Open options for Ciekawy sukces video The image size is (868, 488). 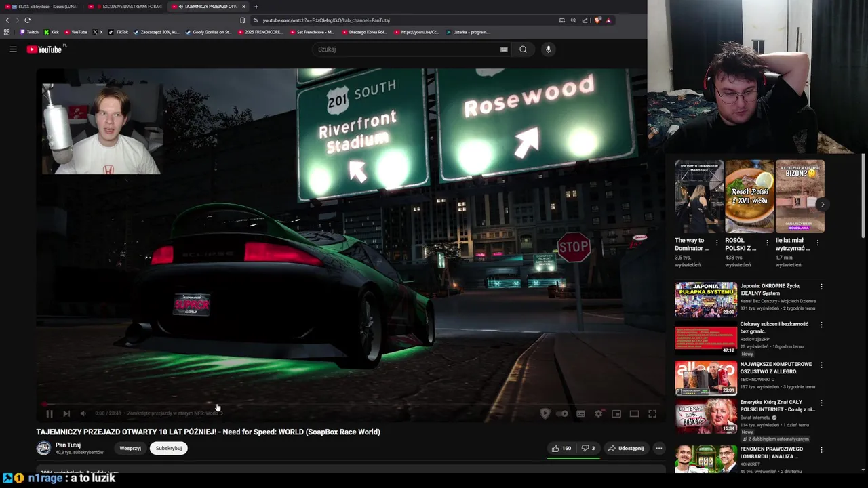[x=821, y=325]
